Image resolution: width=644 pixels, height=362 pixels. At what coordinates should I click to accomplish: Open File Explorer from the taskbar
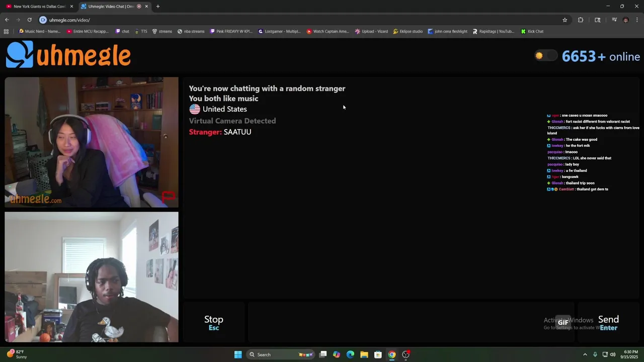point(364,354)
